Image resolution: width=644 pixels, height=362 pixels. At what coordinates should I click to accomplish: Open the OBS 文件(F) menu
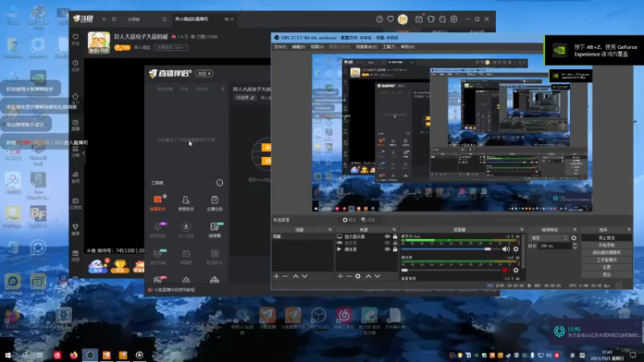point(280,47)
